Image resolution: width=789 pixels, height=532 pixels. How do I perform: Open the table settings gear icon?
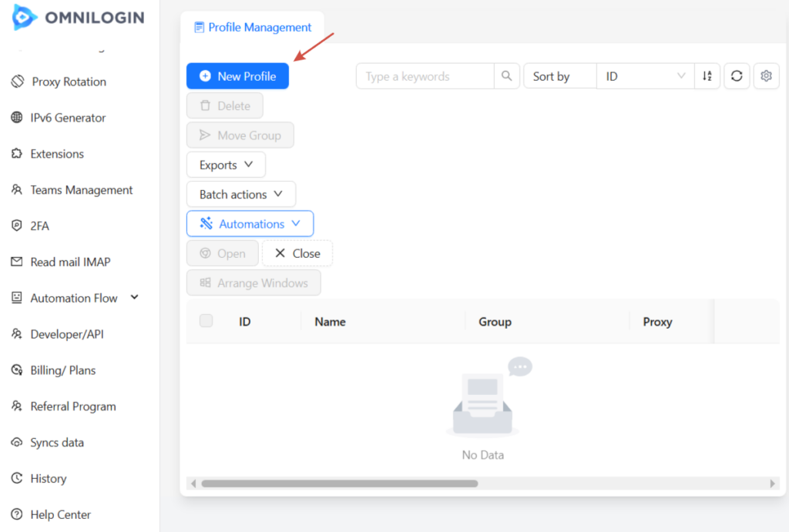(x=766, y=76)
